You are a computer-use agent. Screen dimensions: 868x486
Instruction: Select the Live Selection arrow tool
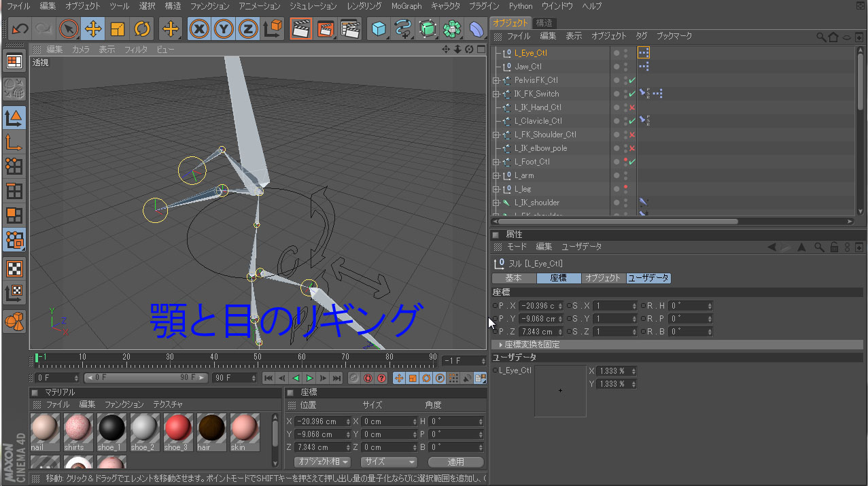(x=68, y=29)
